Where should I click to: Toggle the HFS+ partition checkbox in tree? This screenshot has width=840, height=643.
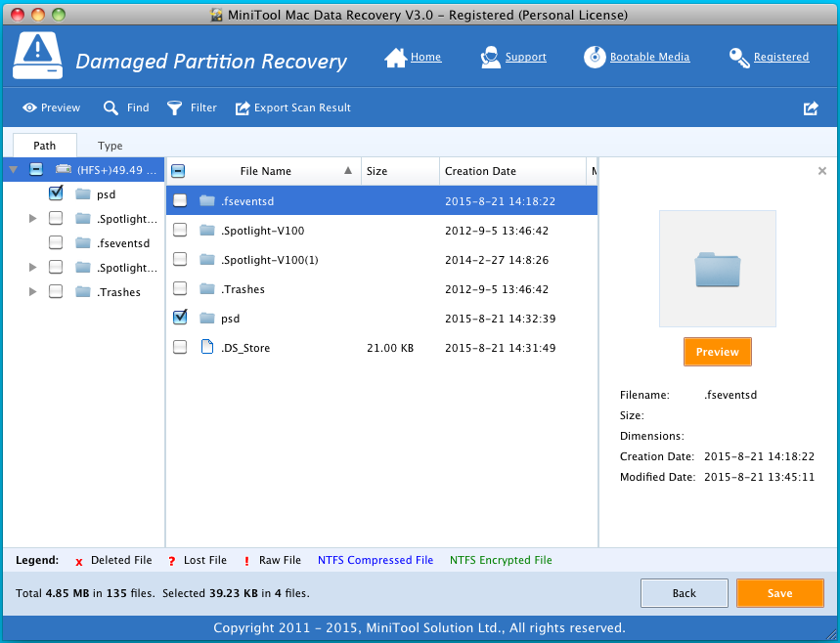tap(36, 170)
